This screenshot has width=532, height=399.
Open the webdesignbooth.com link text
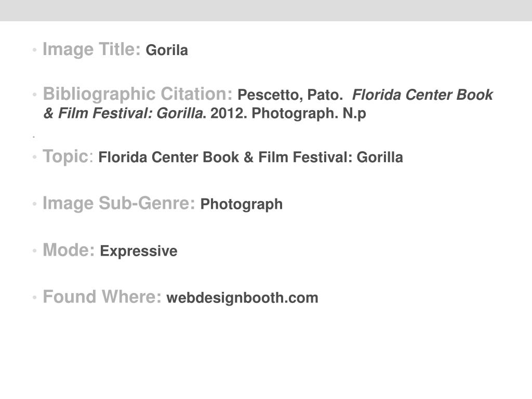[x=242, y=298]
